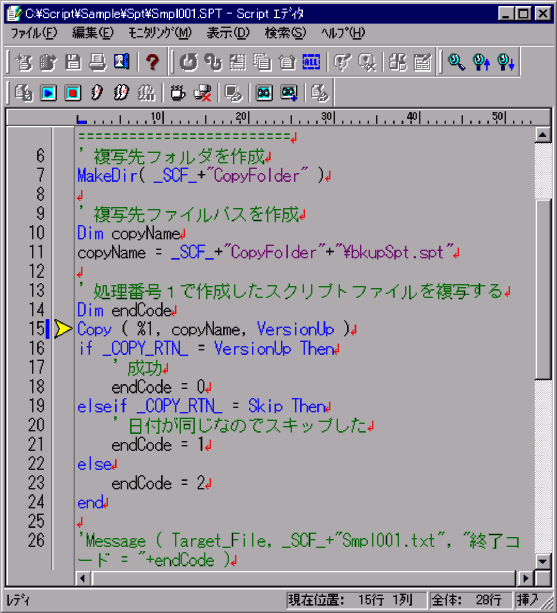557x613 pixels.
Task: Click 'endCode = 2' on line 23
Action: tap(158, 483)
